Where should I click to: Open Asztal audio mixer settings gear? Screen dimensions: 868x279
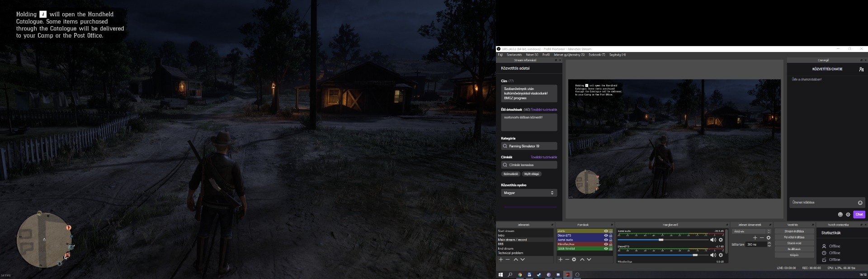(721, 240)
